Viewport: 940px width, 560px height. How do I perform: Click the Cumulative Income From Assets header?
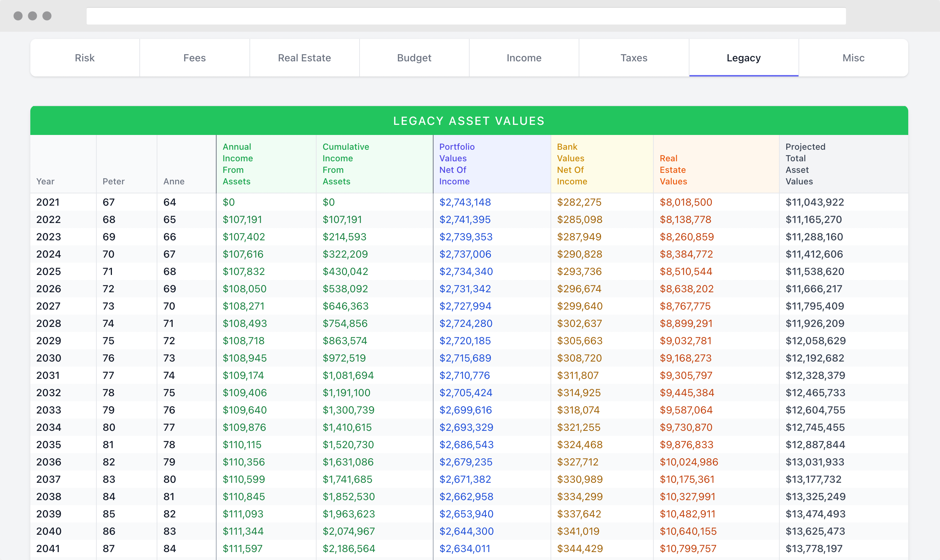[x=345, y=164]
